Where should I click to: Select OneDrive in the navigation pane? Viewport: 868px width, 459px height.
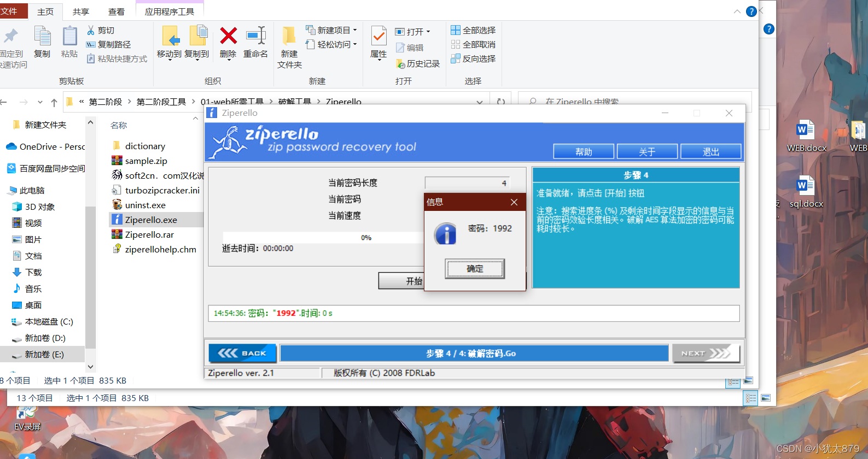[45, 146]
